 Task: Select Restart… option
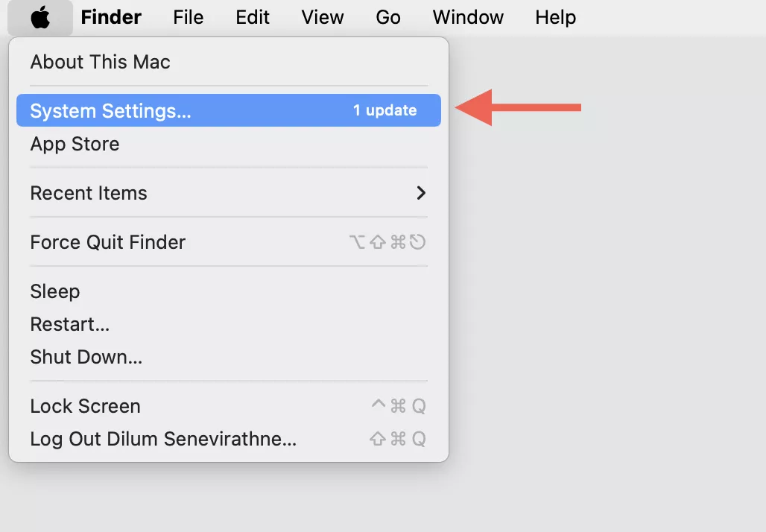229,324
